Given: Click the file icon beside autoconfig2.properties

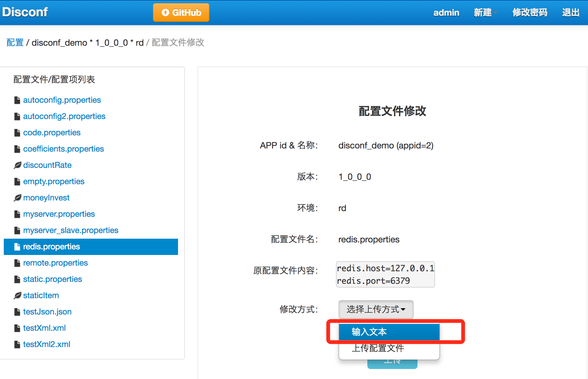Looking at the screenshot, I should 17,117.
